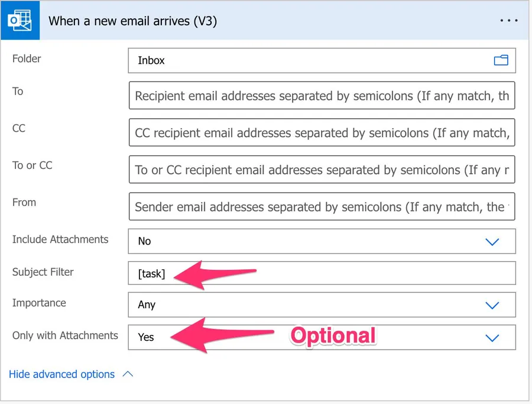Click the 'Subject Filter' label text
Screen dimensions: 532x404
(43, 272)
